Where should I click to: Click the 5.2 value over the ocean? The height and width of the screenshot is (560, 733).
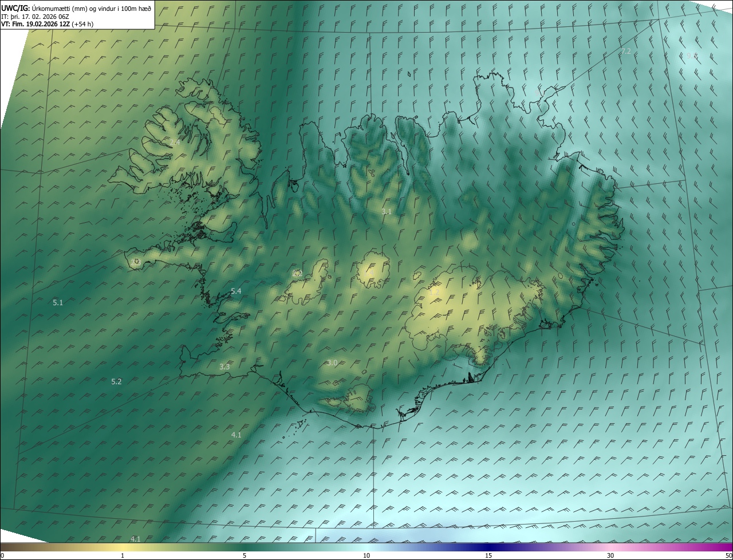116,381
